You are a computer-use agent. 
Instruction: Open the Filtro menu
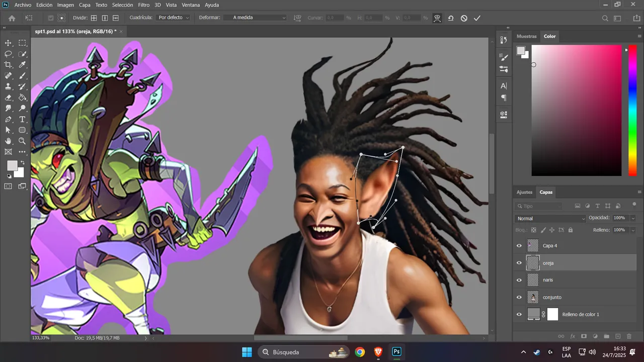point(143,5)
